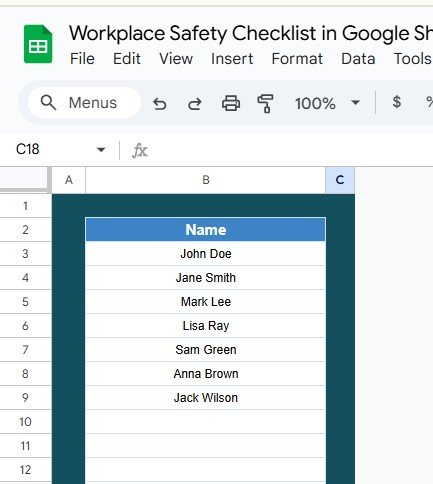Click the Format as currency dollar icon
433x484 pixels.
tap(396, 102)
